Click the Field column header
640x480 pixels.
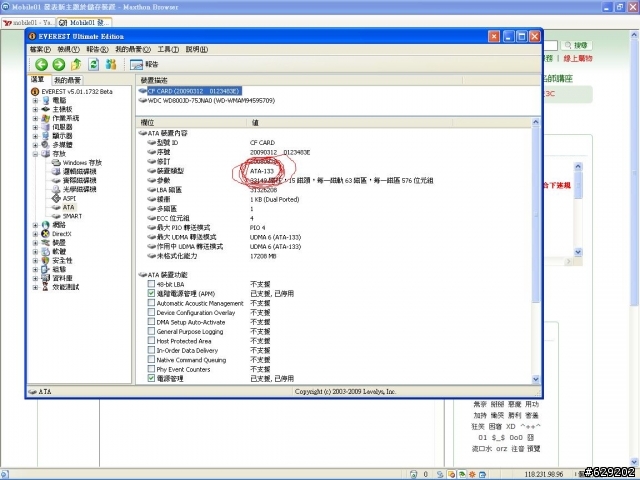coord(191,122)
